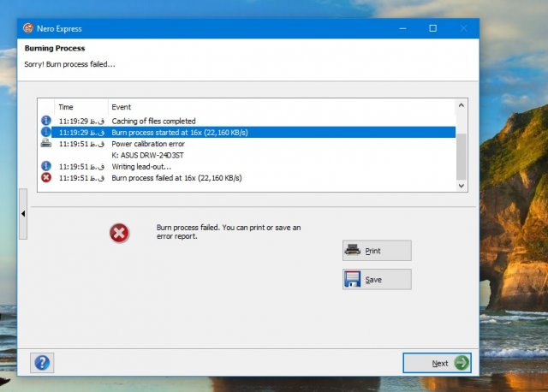The width and height of the screenshot is (548, 392).
Task: Click the blue Help question mark button
Action: tap(41, 363)
